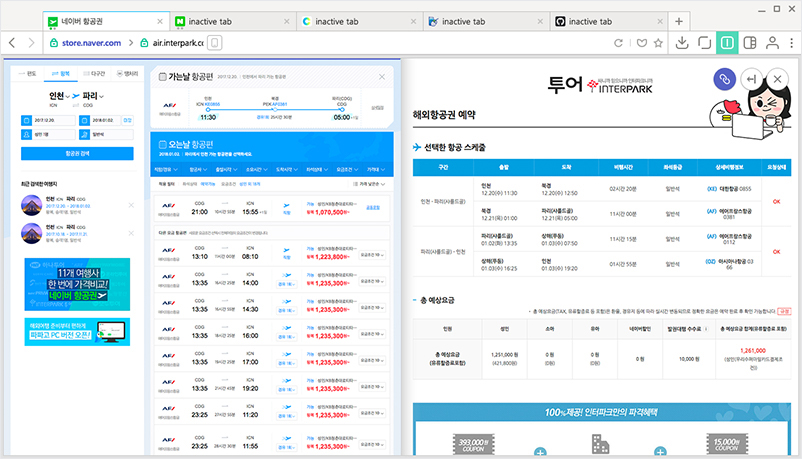The height and width of the screenshot is (459, 802).
Task: Click the mobile view icon in address bar
Action: click(x=215, y=43)
